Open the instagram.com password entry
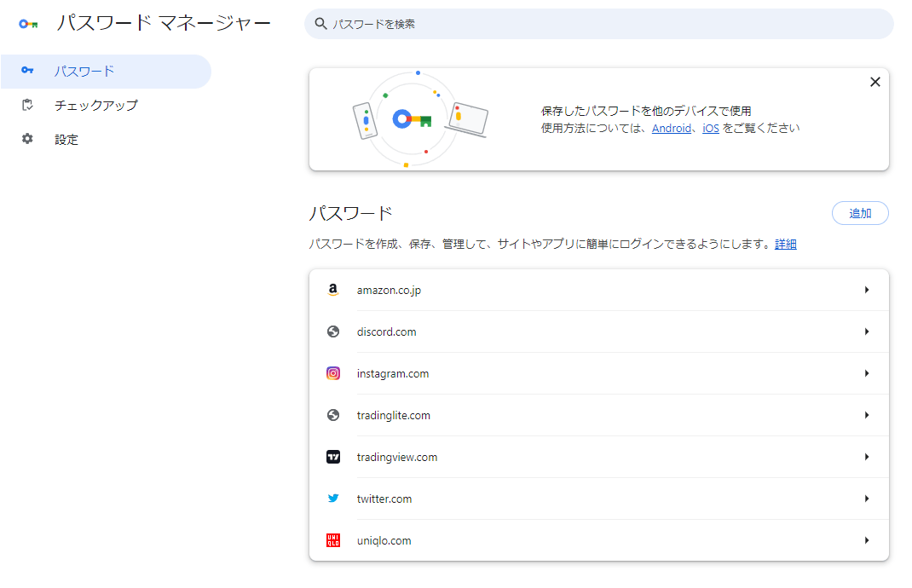The height and width of the screenshot is (588, 912). [x=599, y=373]
